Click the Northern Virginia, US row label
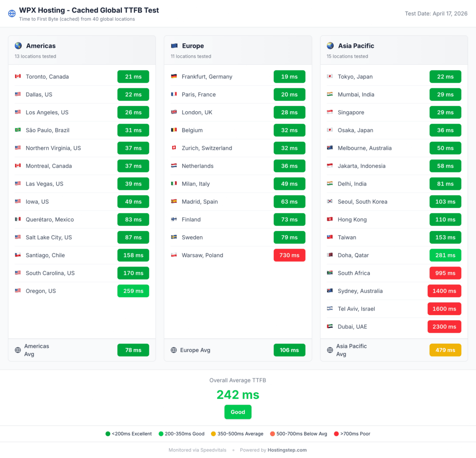This screenshot has width=476, height=458. coord(53,148)
